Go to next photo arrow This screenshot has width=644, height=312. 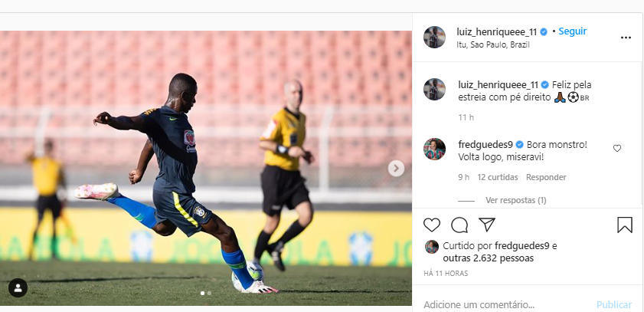pyautogui.click(x=396, y=168)
